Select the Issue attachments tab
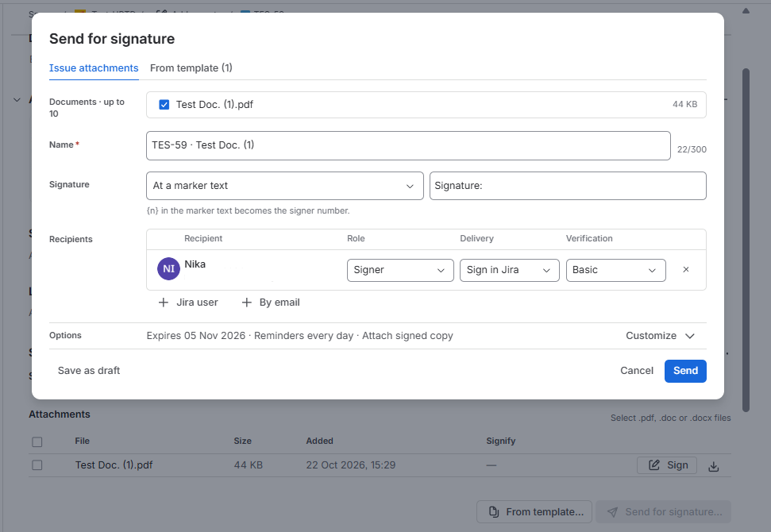The height and width of the screenshot is (532, 771). click(94, 67)
